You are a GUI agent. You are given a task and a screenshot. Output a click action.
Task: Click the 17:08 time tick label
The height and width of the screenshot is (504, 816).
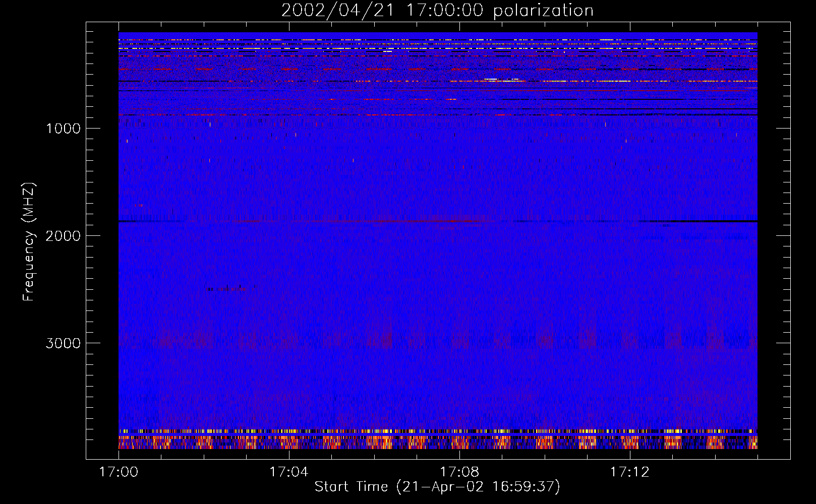[459, 472]
